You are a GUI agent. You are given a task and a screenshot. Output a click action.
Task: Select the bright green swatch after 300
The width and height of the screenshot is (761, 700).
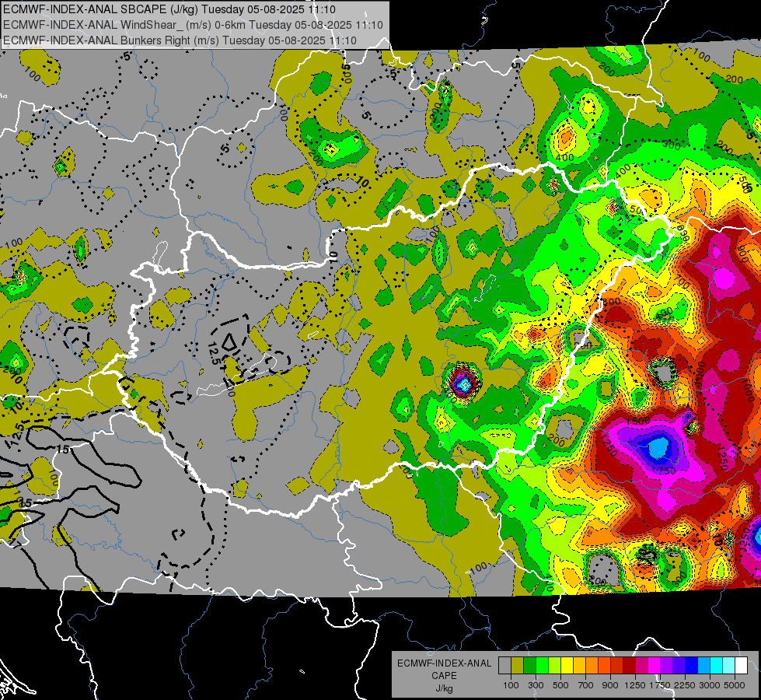pyautogui.click(x=542, y=666)
